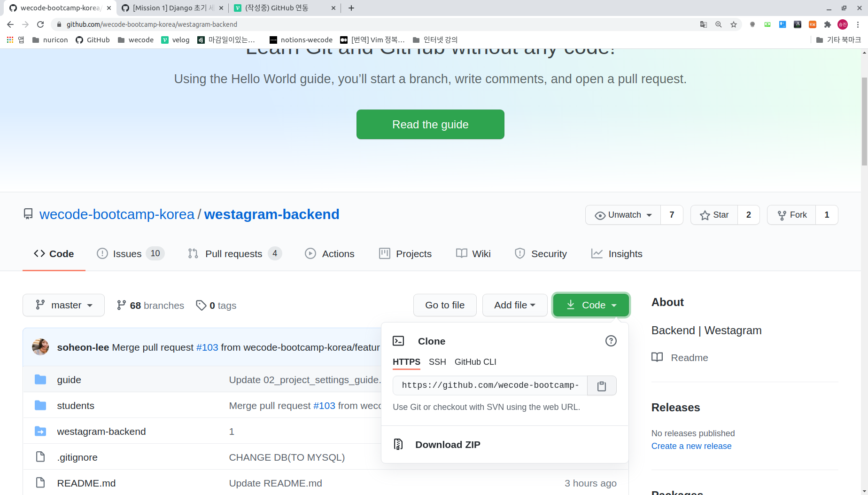The image size is (868, 495).
Task: View the 0 tags link
Action: pyautogui.click(x=216, y=306)
